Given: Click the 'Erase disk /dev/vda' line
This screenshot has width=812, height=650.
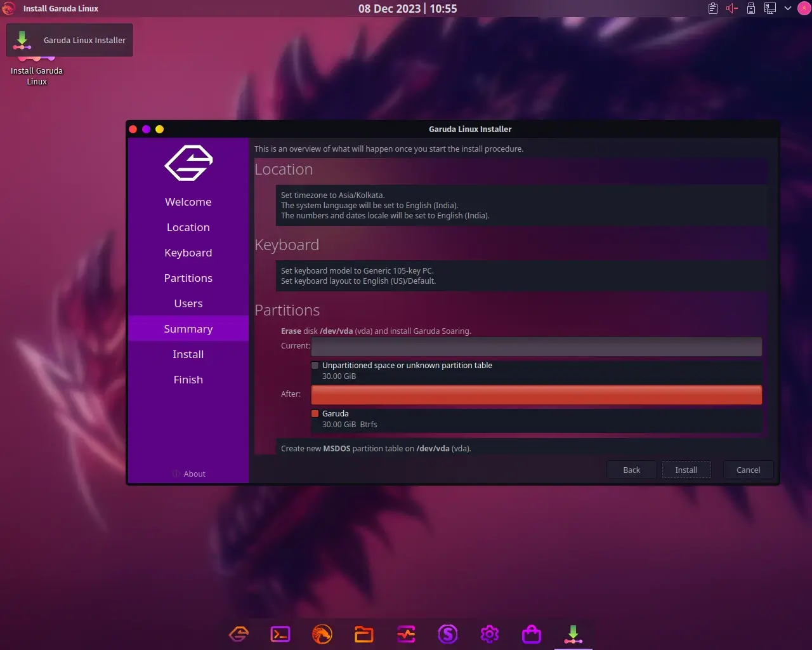Looking at the screenshot, I should [376, 331].
